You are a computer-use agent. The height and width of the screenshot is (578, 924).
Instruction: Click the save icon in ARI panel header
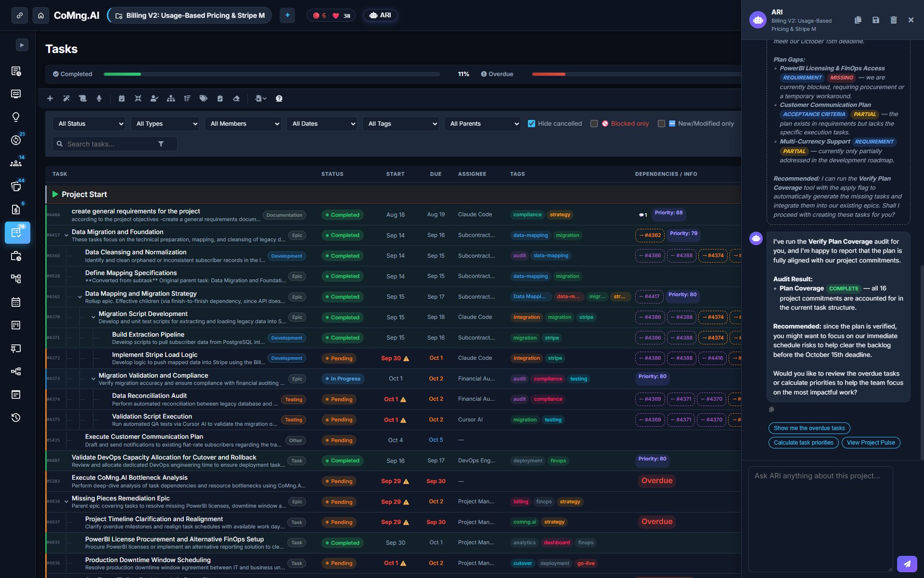[876, 20]
